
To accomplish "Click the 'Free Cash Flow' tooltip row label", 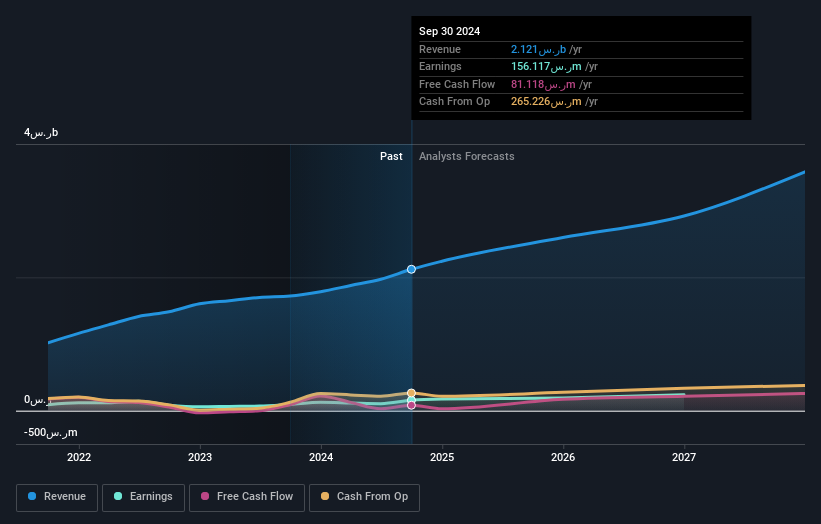I will 457,84.
